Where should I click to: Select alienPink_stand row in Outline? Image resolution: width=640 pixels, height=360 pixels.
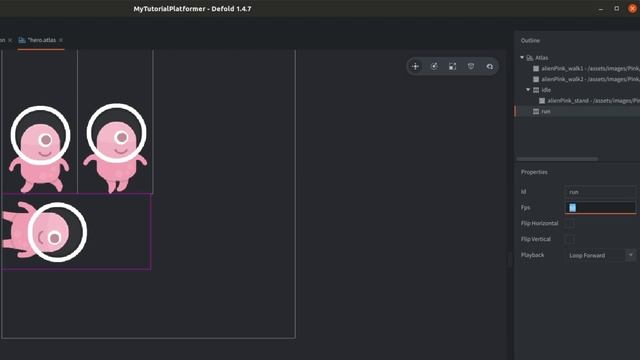pyautogui.click(x=578, y=100)
